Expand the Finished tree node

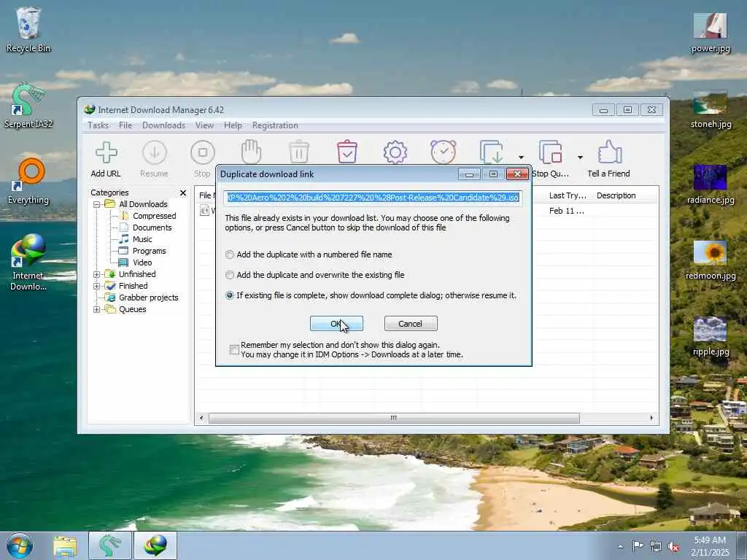point(97,286)
